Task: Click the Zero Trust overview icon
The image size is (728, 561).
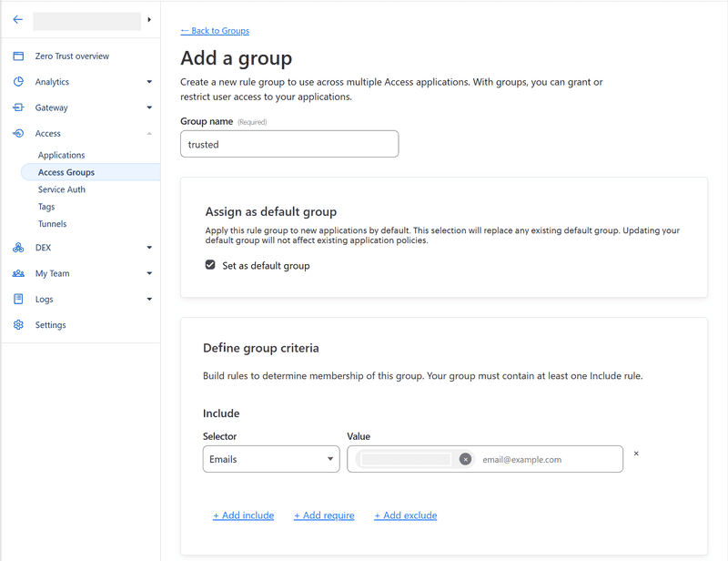Action: (18, 56)
